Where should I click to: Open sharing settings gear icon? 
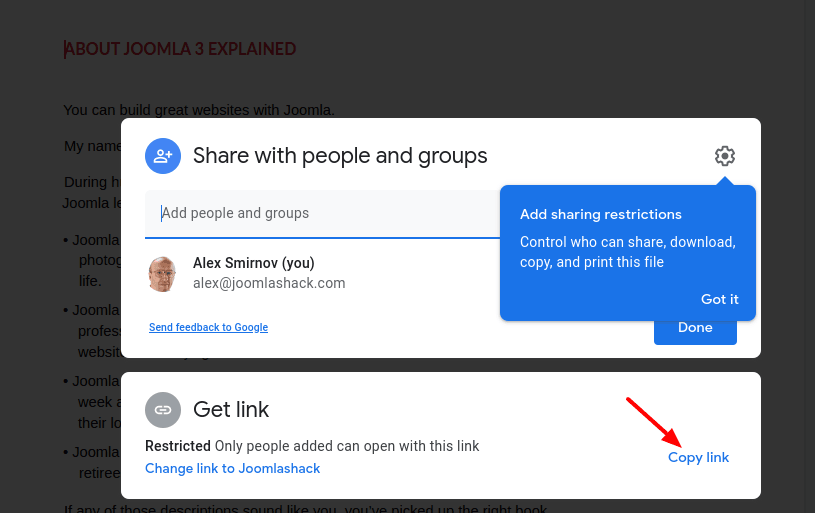click(725, 156)
